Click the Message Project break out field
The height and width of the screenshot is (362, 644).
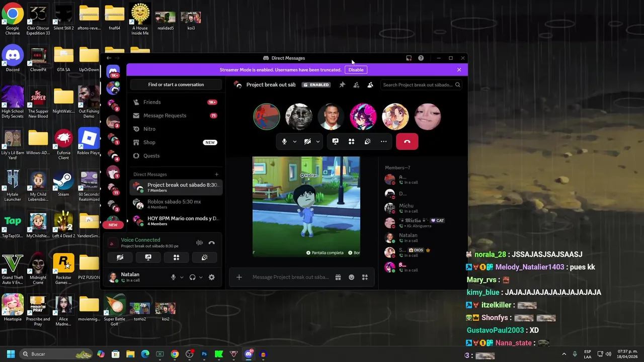(x=290, y=277)
